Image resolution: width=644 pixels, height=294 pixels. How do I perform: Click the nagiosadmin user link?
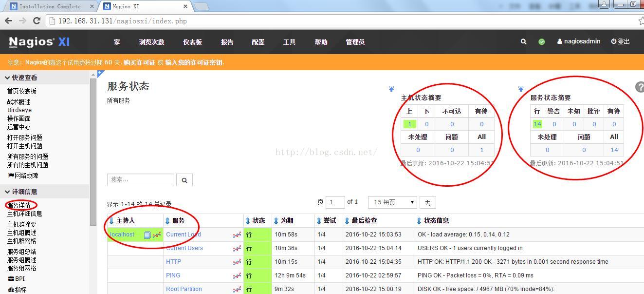579,41
